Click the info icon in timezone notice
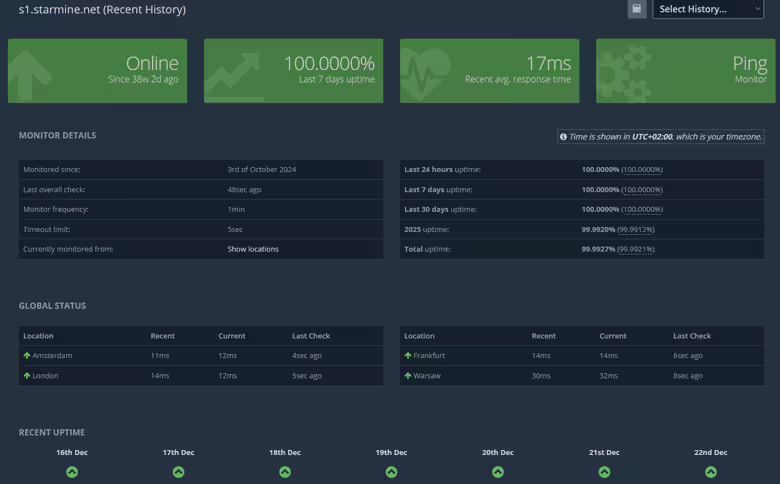Screen dimensions: 780x484 [x=563, y=137]
